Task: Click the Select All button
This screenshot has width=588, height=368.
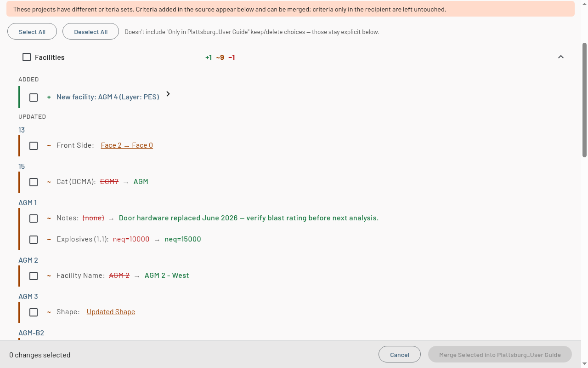Action: click(x=32, y=32)
